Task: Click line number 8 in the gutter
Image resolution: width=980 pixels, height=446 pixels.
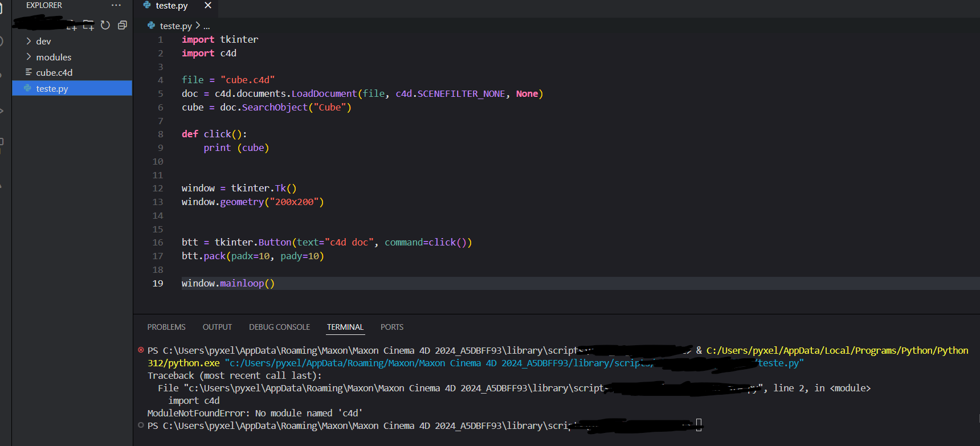Action: pos(161,134)
